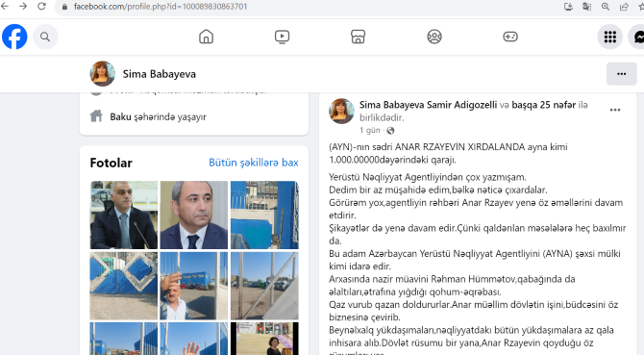The height and width of the screenshot is (355, 644).
Task: Click the browser zoom magnifier icon
Action: 606,7
